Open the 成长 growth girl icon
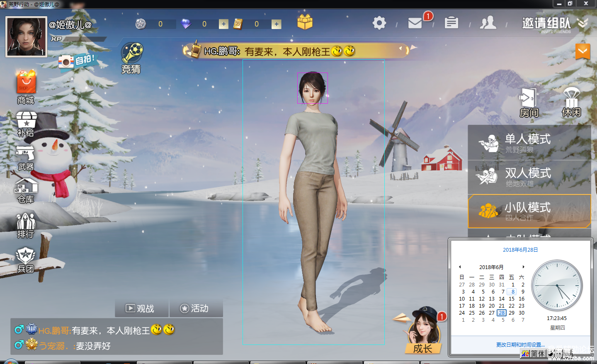This screenshot has height=364, width=597. (423, 330)
